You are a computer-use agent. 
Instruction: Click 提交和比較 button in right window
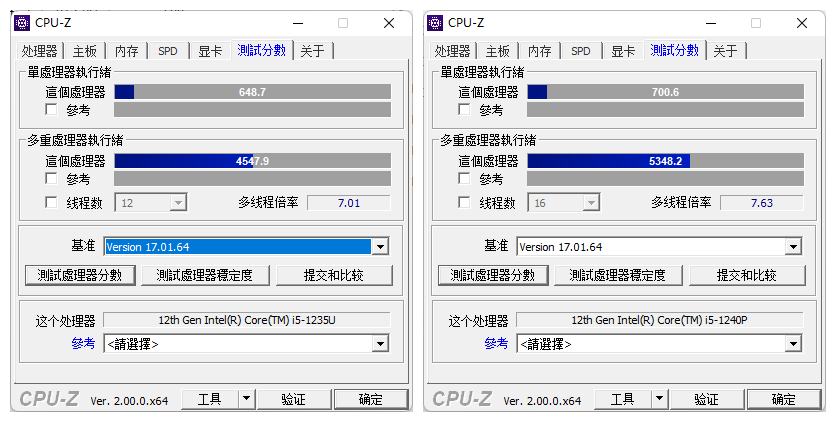[747, 275]
